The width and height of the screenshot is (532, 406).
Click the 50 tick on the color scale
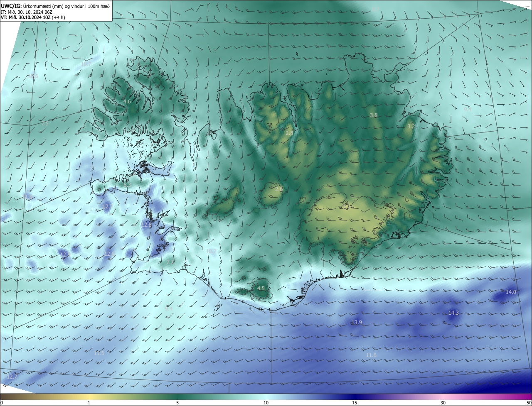pyautogui.click(x=529, y=403)
